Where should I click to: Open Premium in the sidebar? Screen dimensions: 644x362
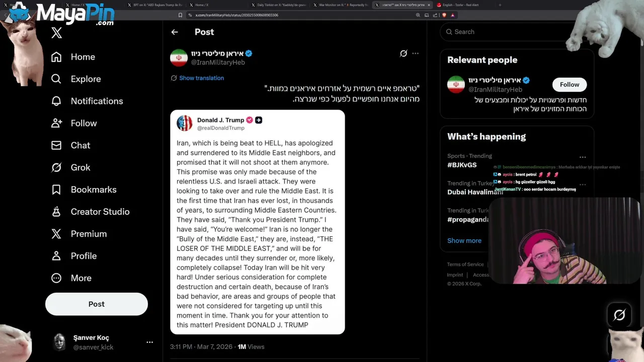(78, 234)
